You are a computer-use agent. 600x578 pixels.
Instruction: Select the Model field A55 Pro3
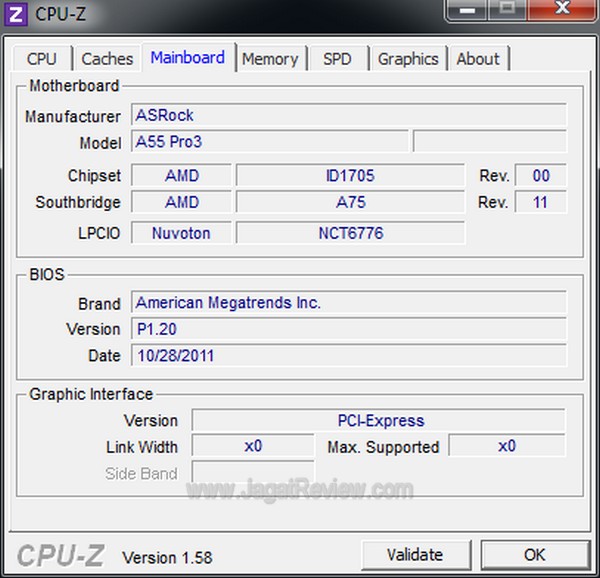[x=270, y=142]
